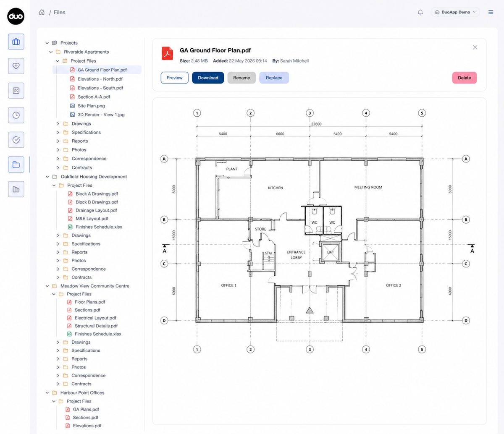The height and width of the screenshot is (434, 504).
Task: Open the folder files sidebar icon
Action: tap(16, 165)
